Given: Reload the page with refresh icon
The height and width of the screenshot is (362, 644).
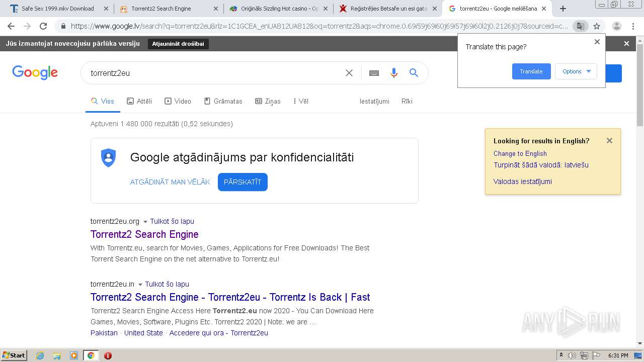Looking at the screenshot, I should point(43,26).
